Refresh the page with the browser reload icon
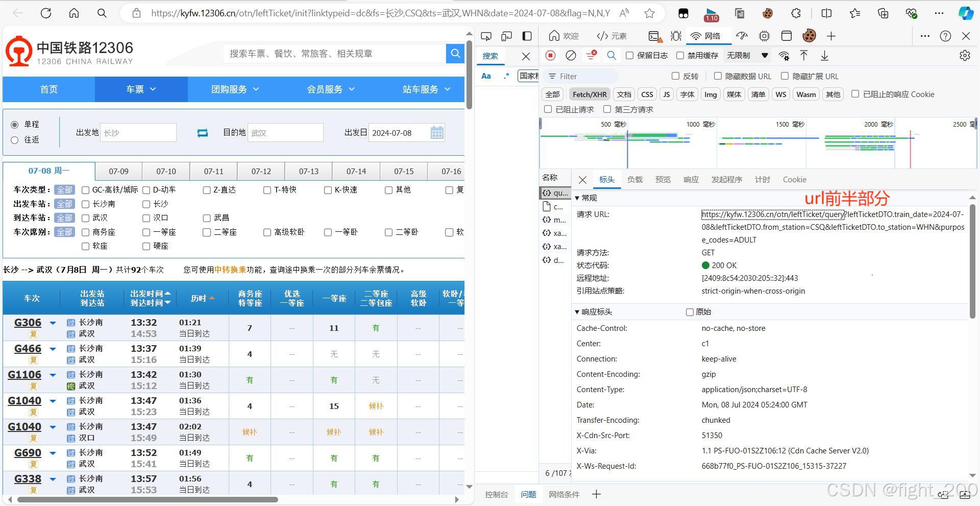The image size is (980, 506). (46, 13)
